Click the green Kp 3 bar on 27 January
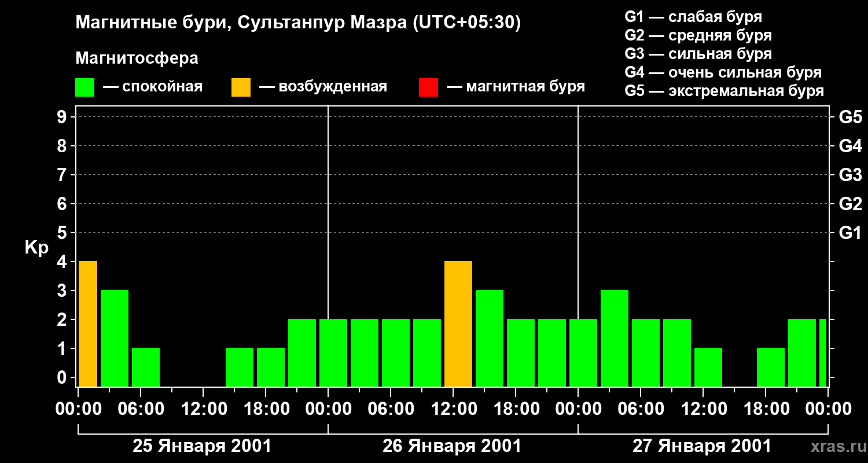Viewport: 868px width, 463px height. [615, 338]
